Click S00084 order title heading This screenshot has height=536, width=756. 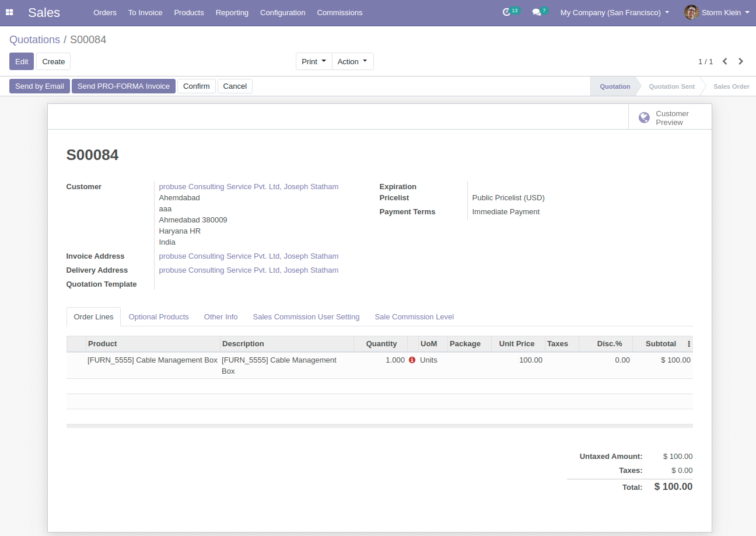coord(92,155)
